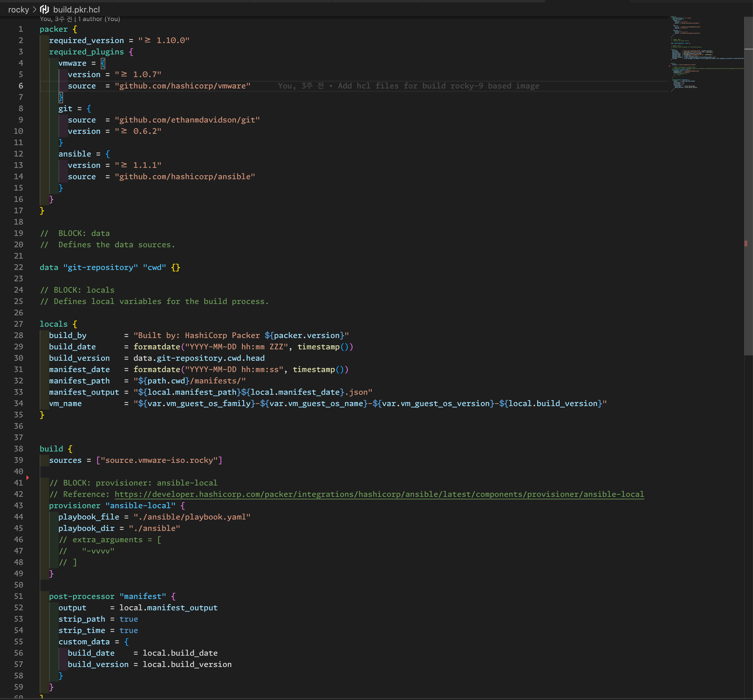Click line number 38 in the gutter

pyautogui.click(x=18, y=449)
